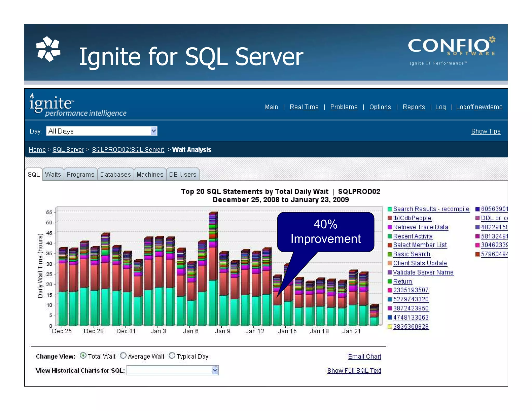Open the Main navigation link
The image size is (532, 411).
[271, 107]
